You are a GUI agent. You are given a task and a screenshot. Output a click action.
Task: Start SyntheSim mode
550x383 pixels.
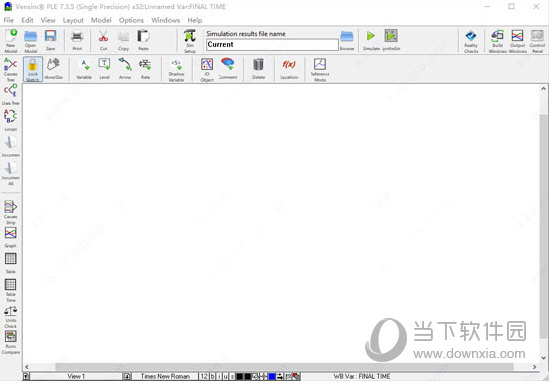(391, 40)
